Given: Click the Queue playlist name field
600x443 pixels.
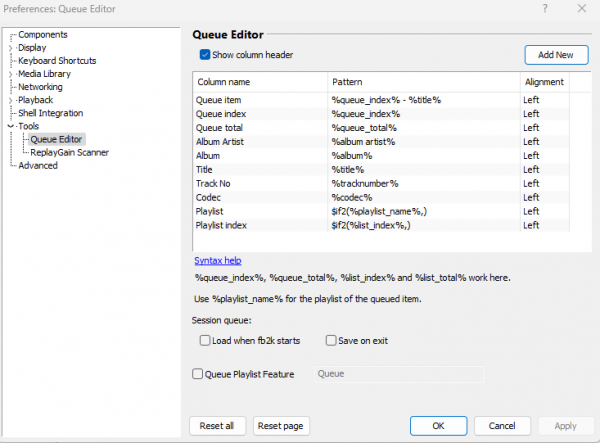Looking at the screenshot, I should (398, 375).
